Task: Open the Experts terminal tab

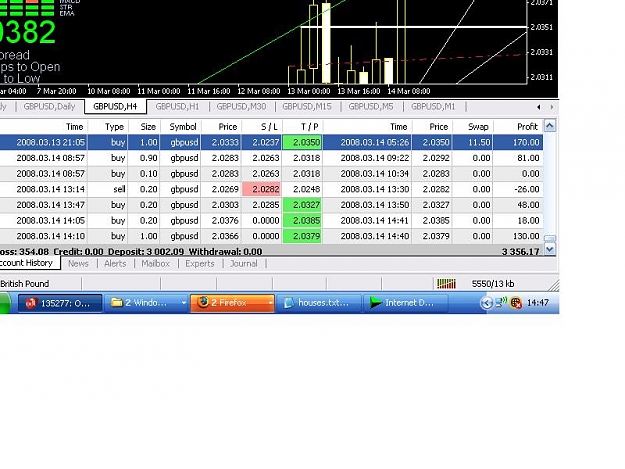Action: (200, 264)
